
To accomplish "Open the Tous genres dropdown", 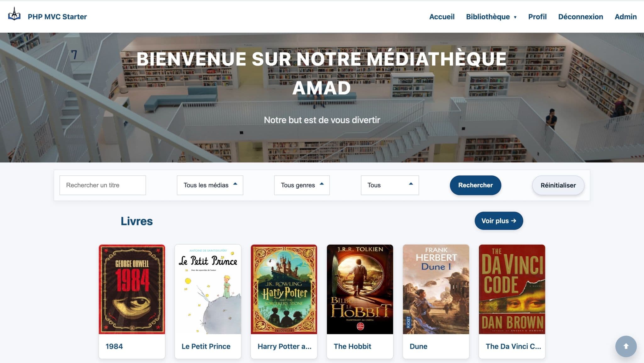I will click(x=301, y=185).
